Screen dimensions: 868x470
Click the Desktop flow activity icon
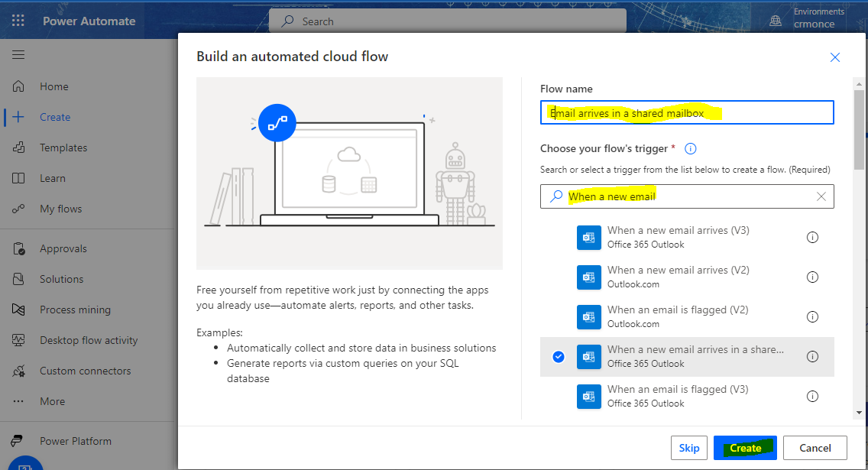pyautogui.click(x=18, y=340)
